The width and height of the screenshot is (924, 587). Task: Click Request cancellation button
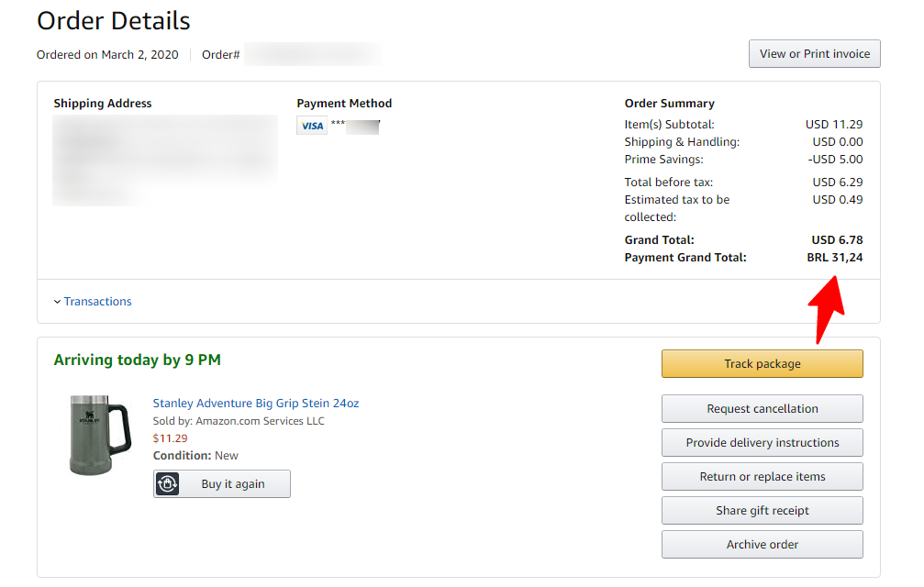tap(762, 408)
